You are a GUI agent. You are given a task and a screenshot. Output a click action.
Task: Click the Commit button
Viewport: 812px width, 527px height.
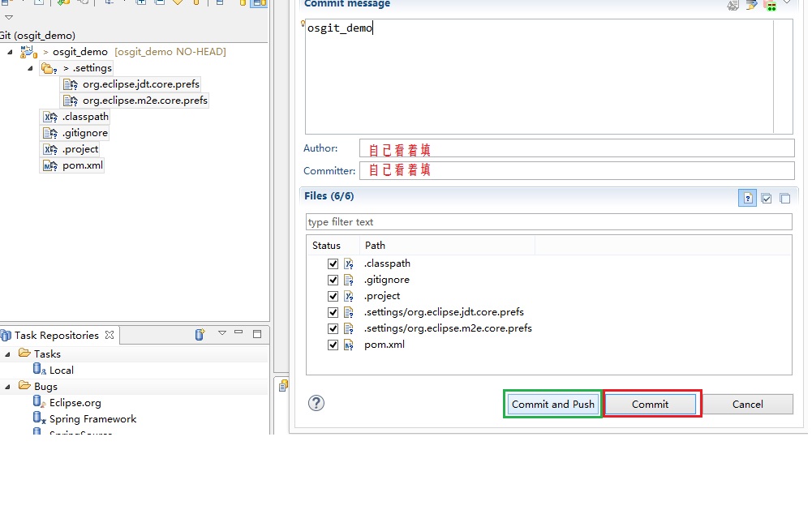(651, 404)
